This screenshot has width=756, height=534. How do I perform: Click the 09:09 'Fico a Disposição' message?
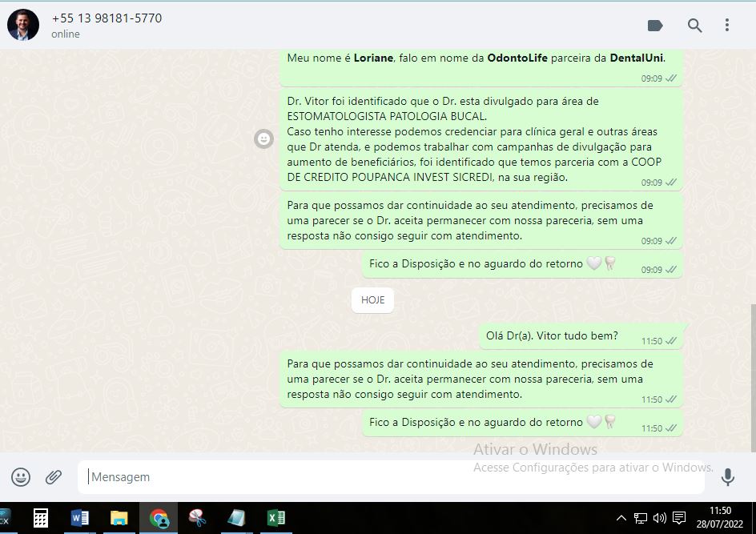tap(522, 264)
